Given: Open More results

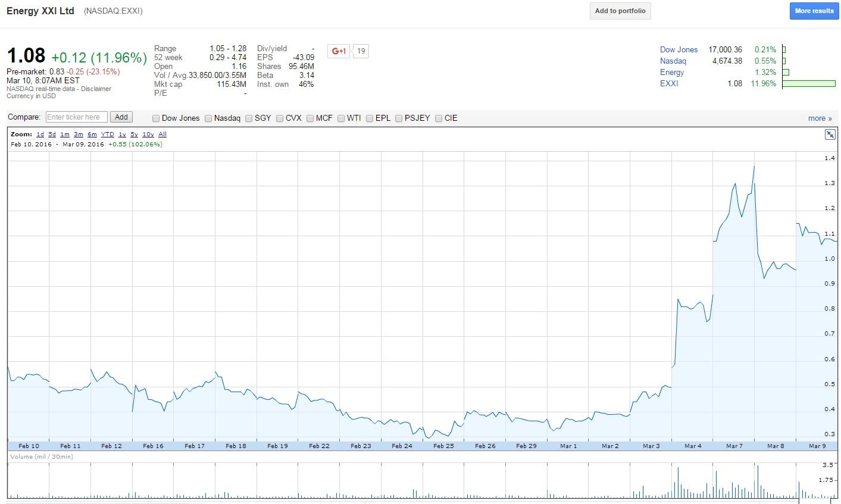Looking at the screenshot, I should pyautogui.click(x=814, y=11).
